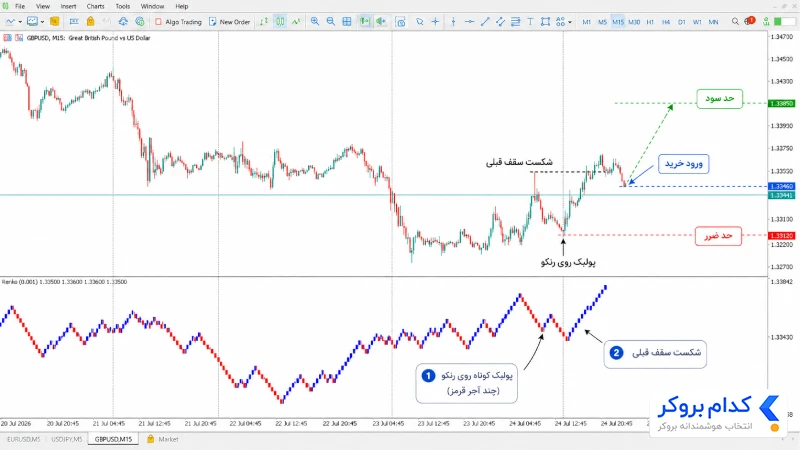Select the horizontal line drawing tool
The height and width of the screenshot is (450, 800).
point(469,21)
